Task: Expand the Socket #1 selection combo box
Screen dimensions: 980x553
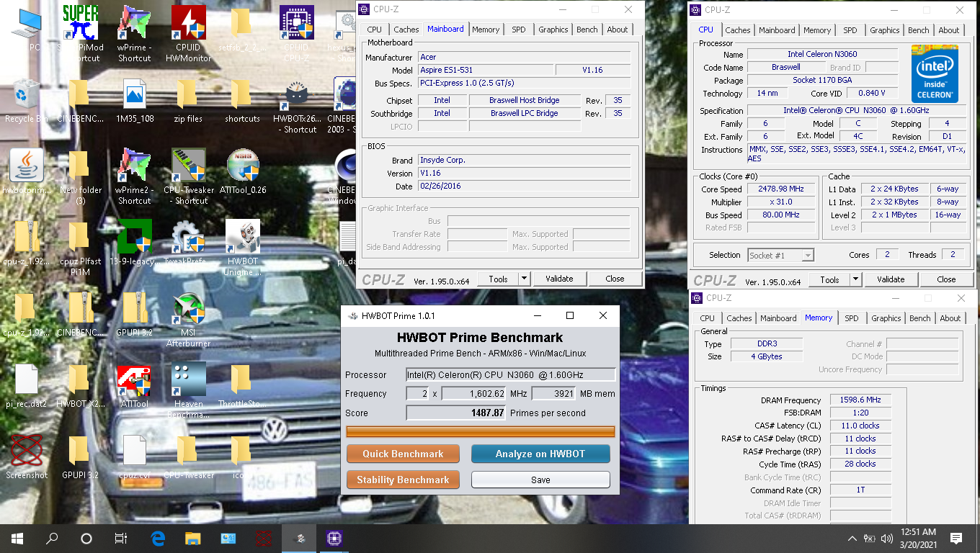Action: (781, 255)
